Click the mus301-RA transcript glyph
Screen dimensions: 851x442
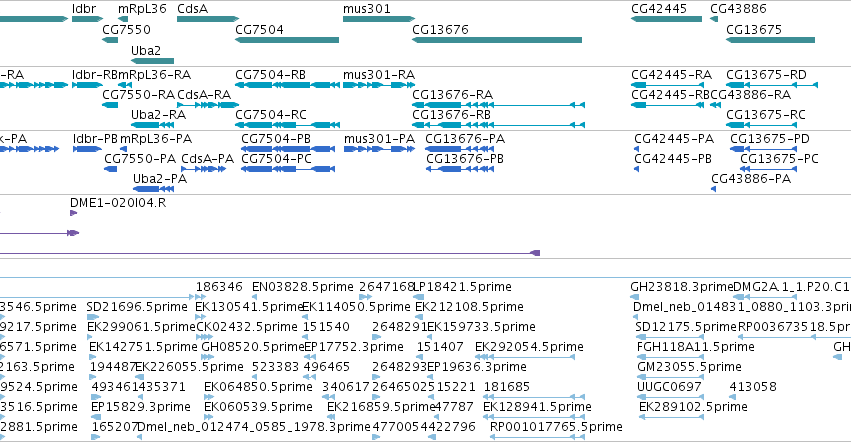click(x=379, y=85)
